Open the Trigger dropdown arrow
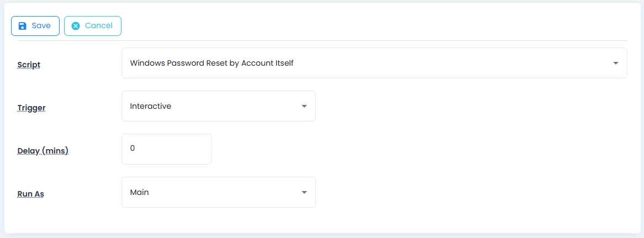The width and height of the screenshot is (644, 238). click(x=304, y=106)
